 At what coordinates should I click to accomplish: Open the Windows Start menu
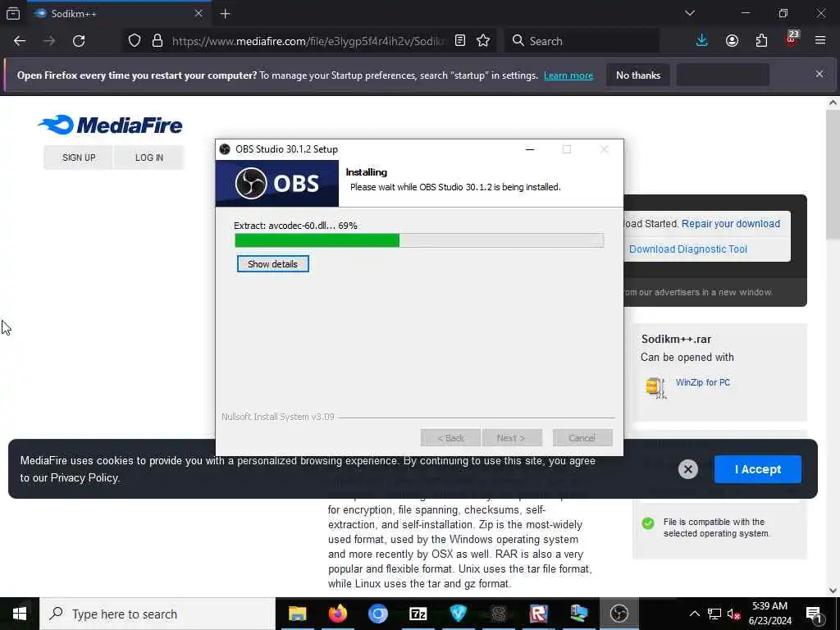20,614
